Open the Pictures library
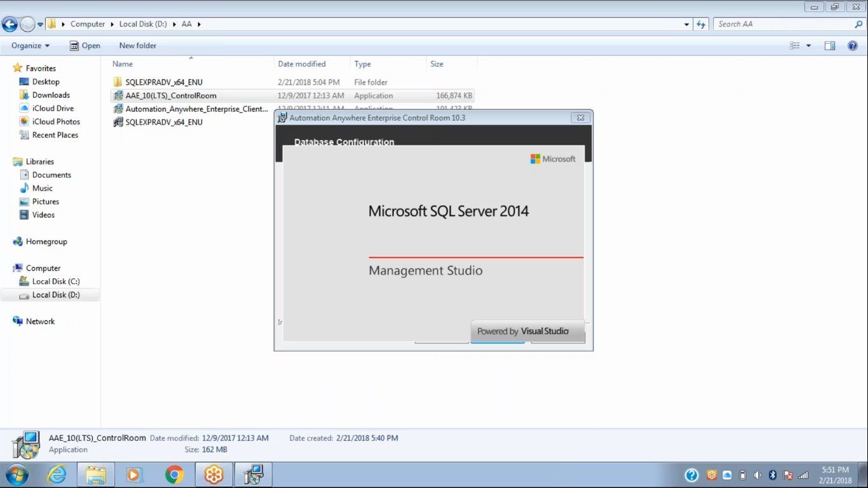The image size is (868, 488). pos(46,201)
